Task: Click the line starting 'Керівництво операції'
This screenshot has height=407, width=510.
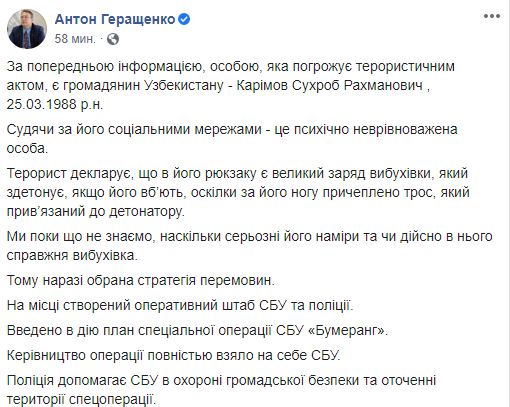Action: tap(173, 355)
